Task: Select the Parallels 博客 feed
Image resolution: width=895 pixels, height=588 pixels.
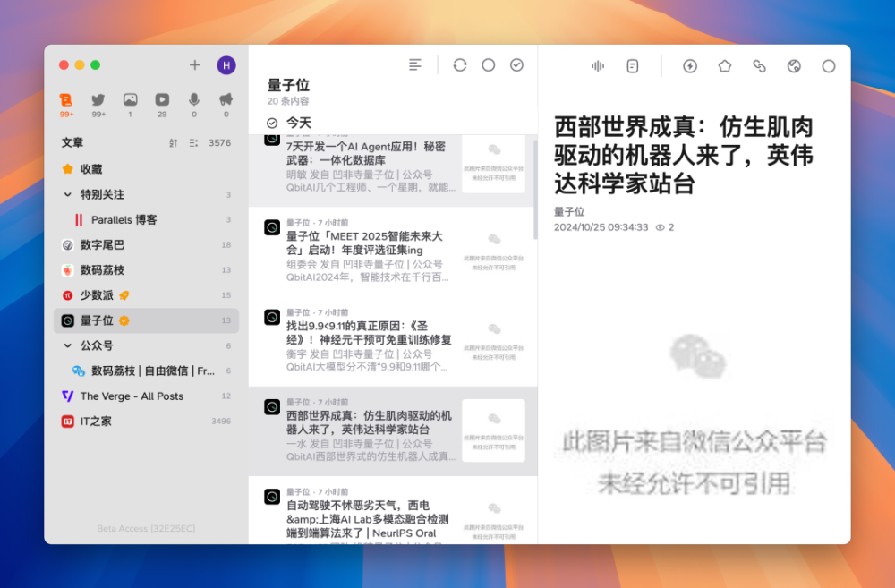Action: [x=146, y=220]
